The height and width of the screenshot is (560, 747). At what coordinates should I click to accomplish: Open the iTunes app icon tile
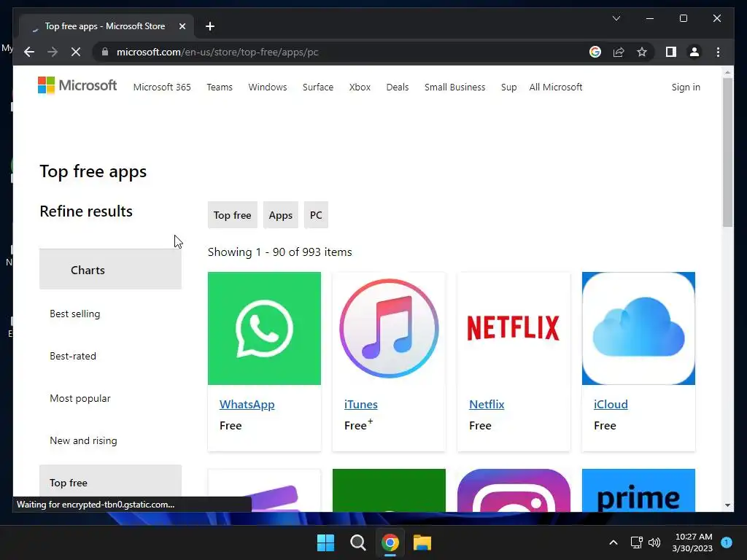click(x=390, y=328)
